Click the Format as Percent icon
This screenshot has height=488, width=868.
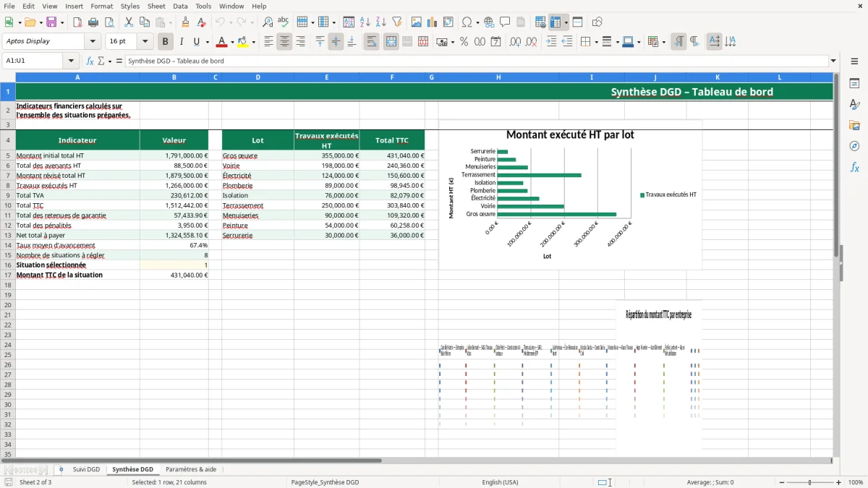coord(464,42)
